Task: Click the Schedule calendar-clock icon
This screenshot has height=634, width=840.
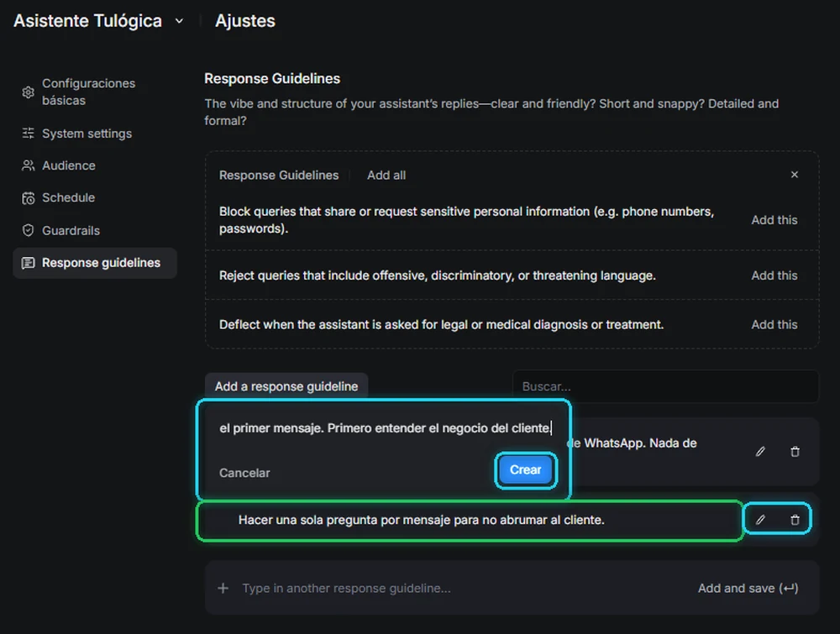Action: [29, 198]
